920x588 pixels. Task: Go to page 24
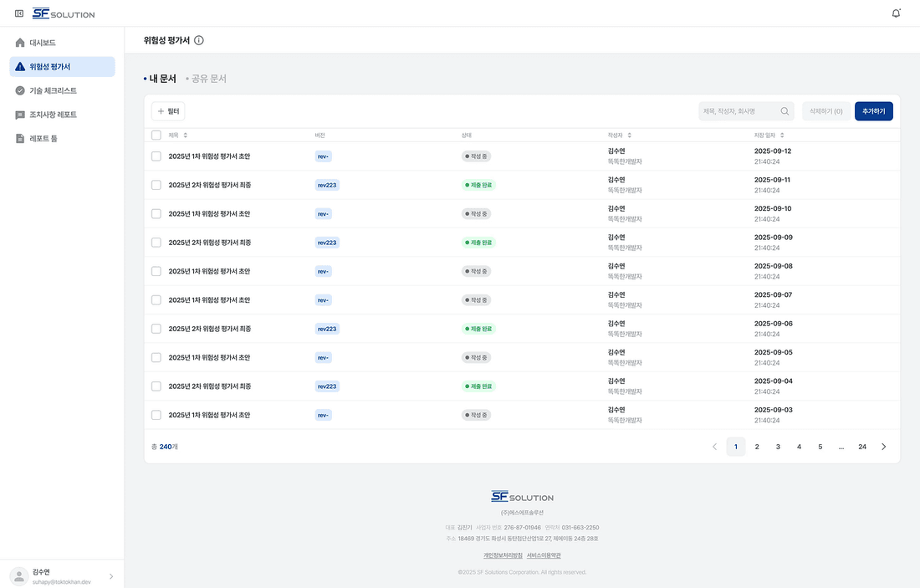862,447
